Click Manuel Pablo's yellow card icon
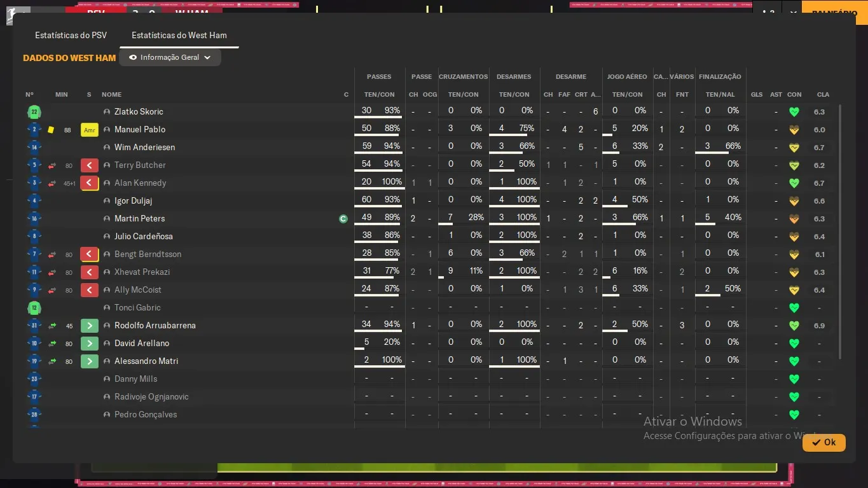 pos(51,130)
